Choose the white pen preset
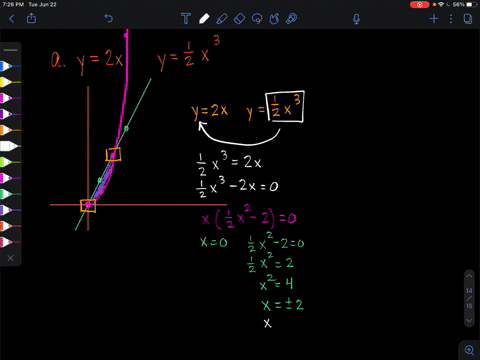Screen dimensions: 480x360 (x=10, y=146)
